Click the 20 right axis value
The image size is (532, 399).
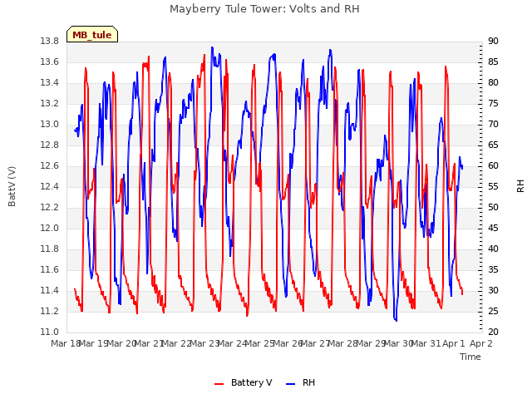click(x=493, y=332)
